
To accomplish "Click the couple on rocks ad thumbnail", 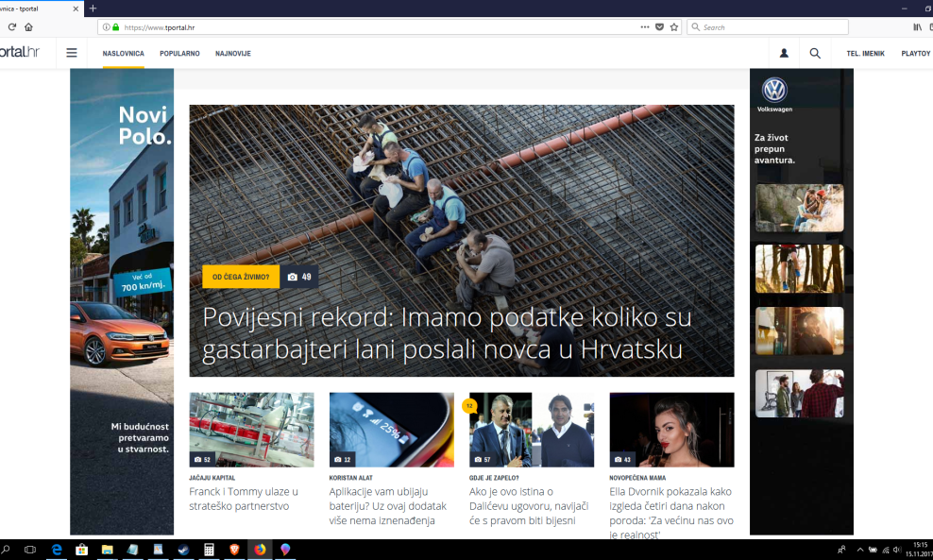I will (799, 208).
